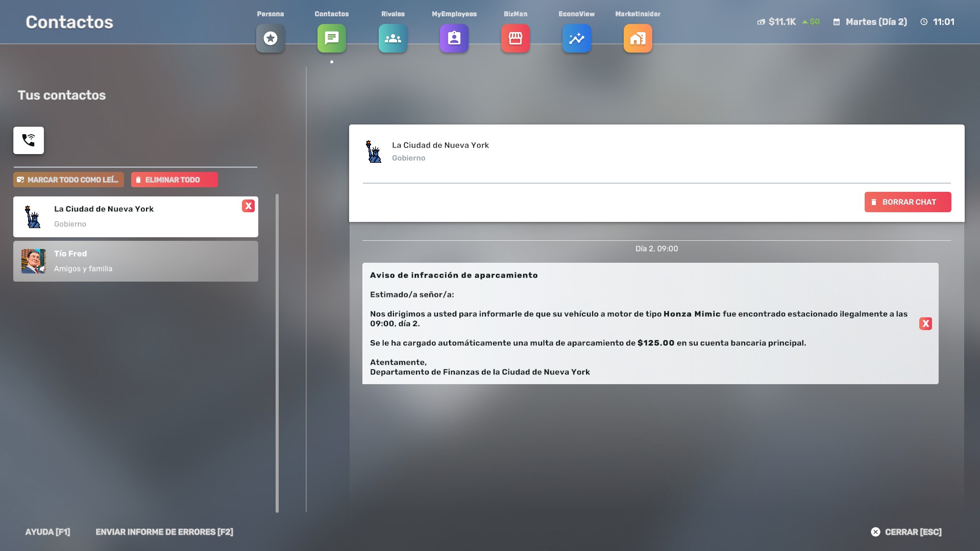980x551 pixels.
Task: Launch the BizMan store icon
Action: (x=516, y=38)
